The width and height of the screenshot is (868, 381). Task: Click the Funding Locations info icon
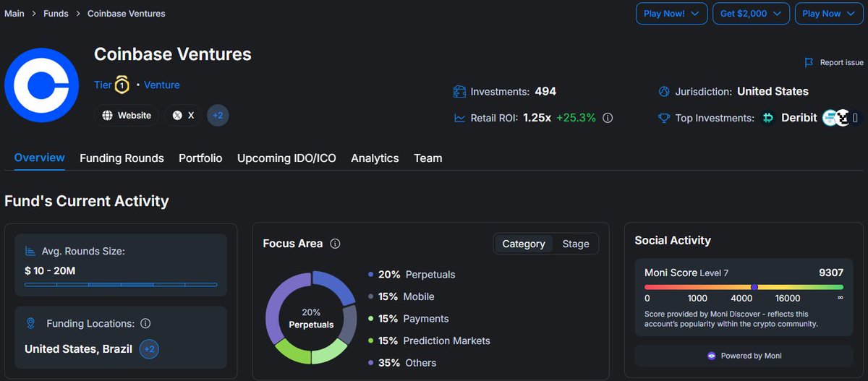pos(145,323)
